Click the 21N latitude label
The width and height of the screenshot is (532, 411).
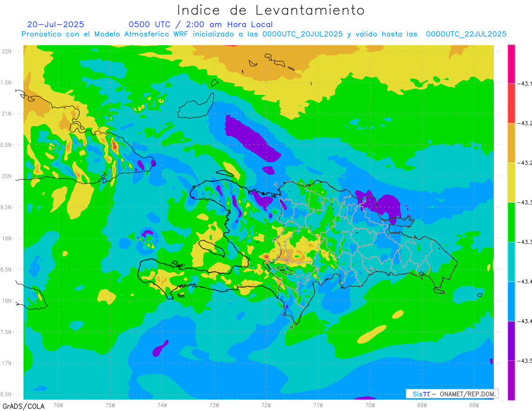click(x=8, y=114)
